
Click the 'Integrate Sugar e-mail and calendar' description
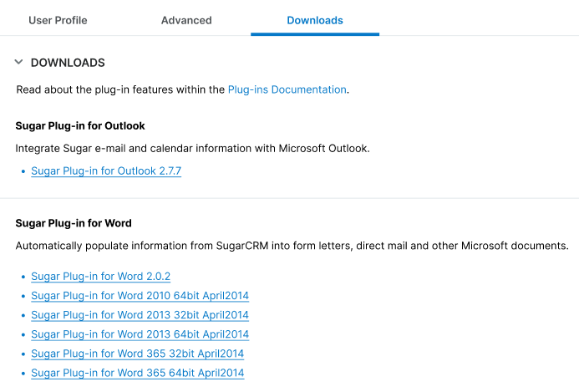pos(192,149)
